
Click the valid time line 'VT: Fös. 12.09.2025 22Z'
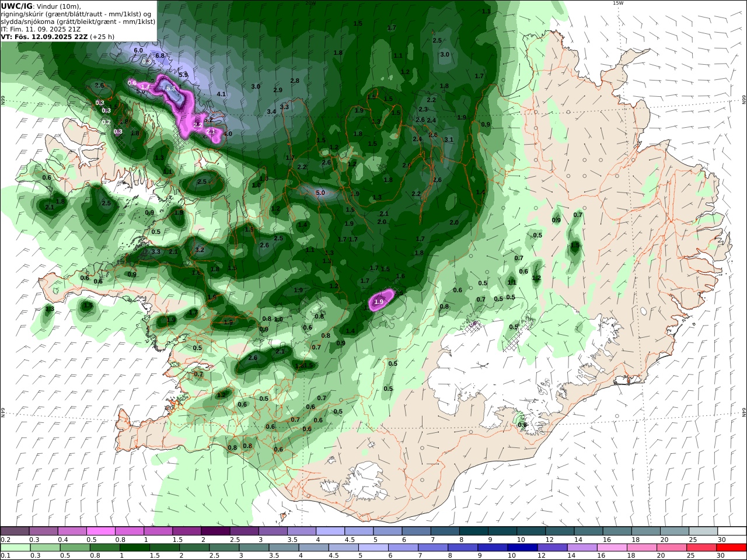44,36
